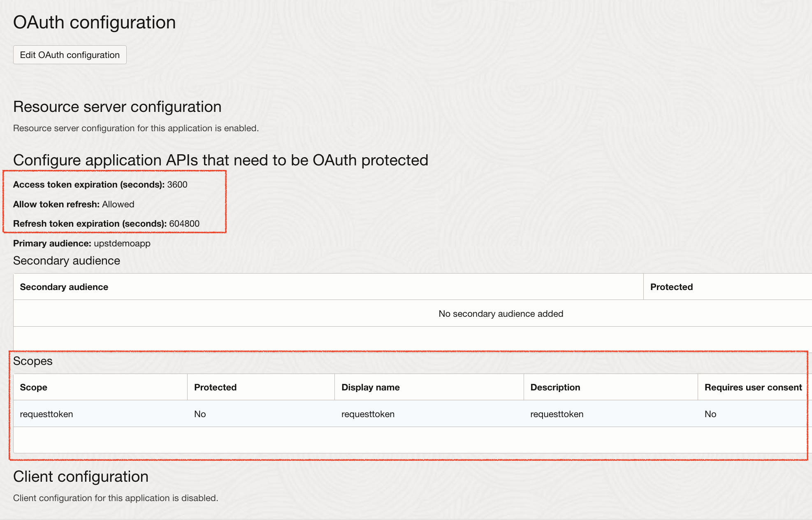This screenshot has width=812, height=520.
Task: Click the requesttoken description cell
Action: (x=557, y=414)
